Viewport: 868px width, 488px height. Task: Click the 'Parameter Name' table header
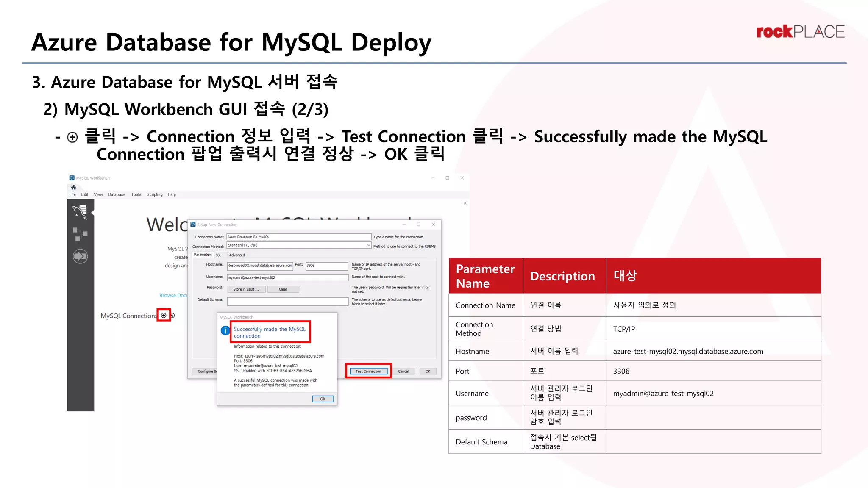[x=486, y=276]
